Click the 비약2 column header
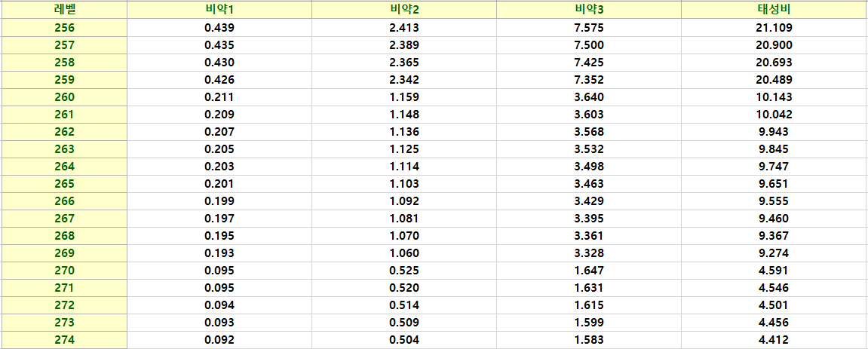Image resolution: width=868 pixels, height=349 pixels. coord(403,10)
